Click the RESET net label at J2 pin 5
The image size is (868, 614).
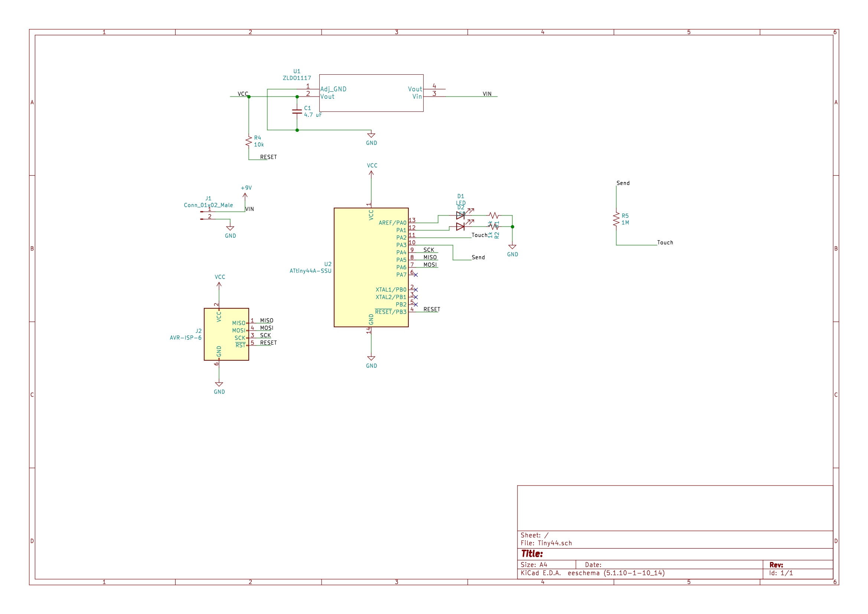click(268, 343)
